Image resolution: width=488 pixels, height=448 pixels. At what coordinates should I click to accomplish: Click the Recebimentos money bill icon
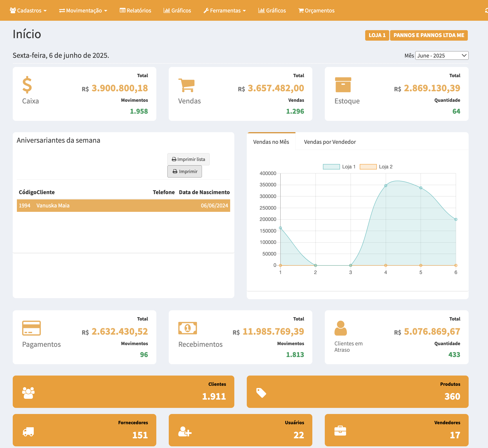click(x=188, y=328)
